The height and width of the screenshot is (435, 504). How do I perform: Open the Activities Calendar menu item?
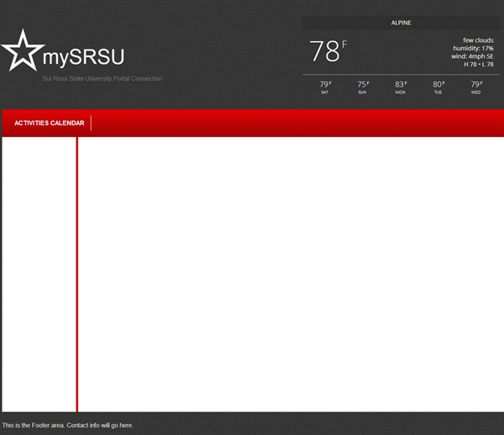click(50, 123)
